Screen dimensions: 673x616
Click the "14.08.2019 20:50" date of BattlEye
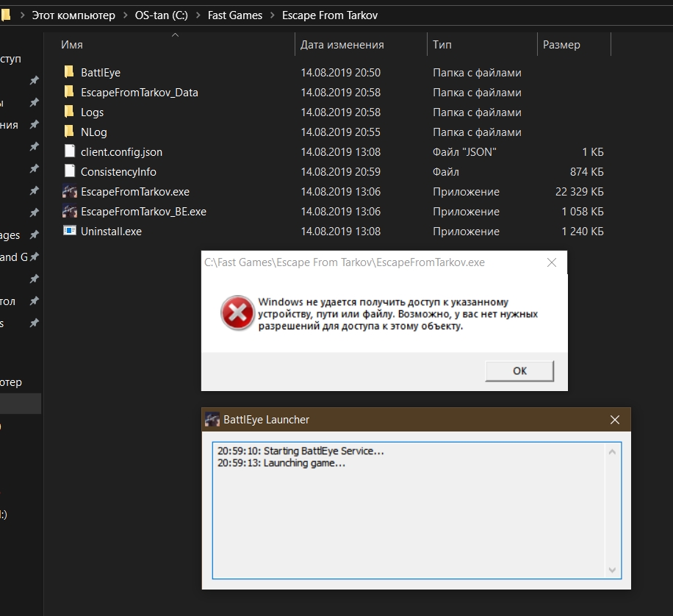(x=341, y=73)
